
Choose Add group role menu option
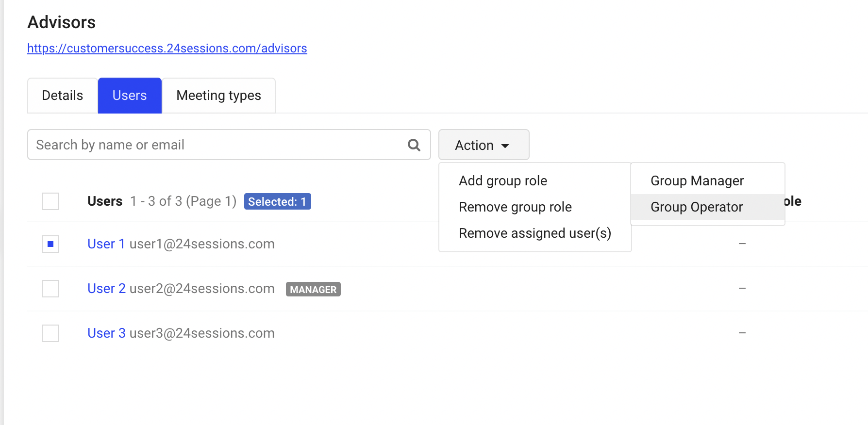tap(503, 181)
